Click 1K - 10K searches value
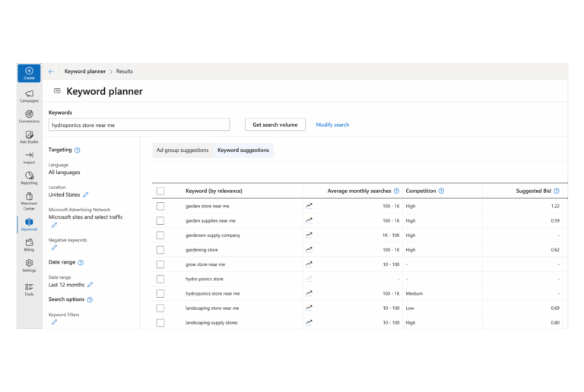The height and width of the screenshot is (392, 584). point(391,235)
